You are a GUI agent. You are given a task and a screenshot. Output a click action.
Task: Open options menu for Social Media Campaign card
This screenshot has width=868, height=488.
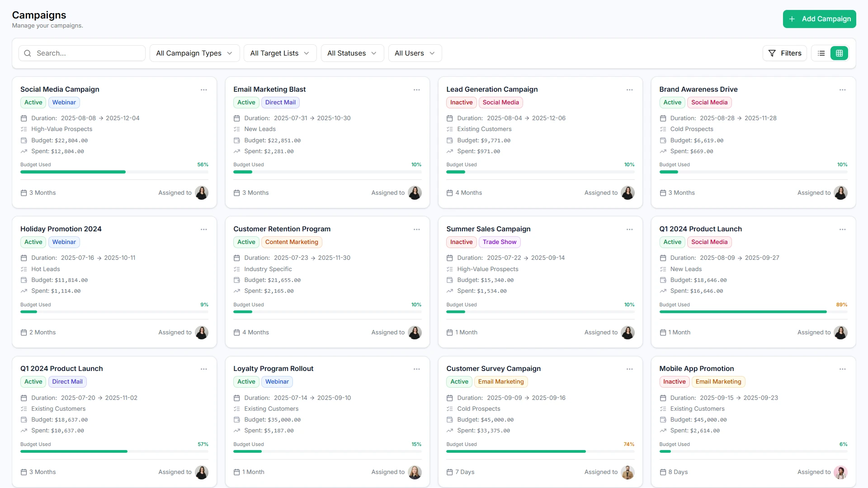click(x=204, y=90)
